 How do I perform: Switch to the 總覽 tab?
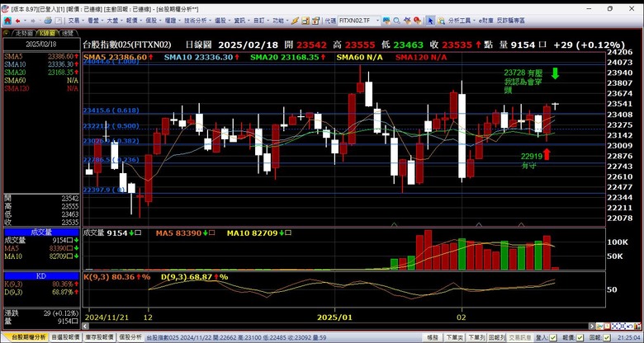[x=69, y=33]
